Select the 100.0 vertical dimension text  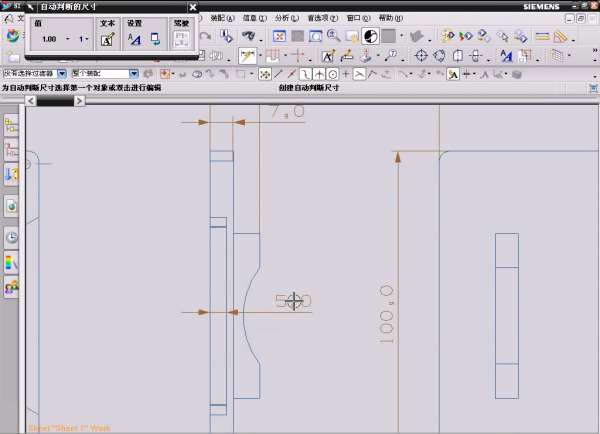(386, 314)
